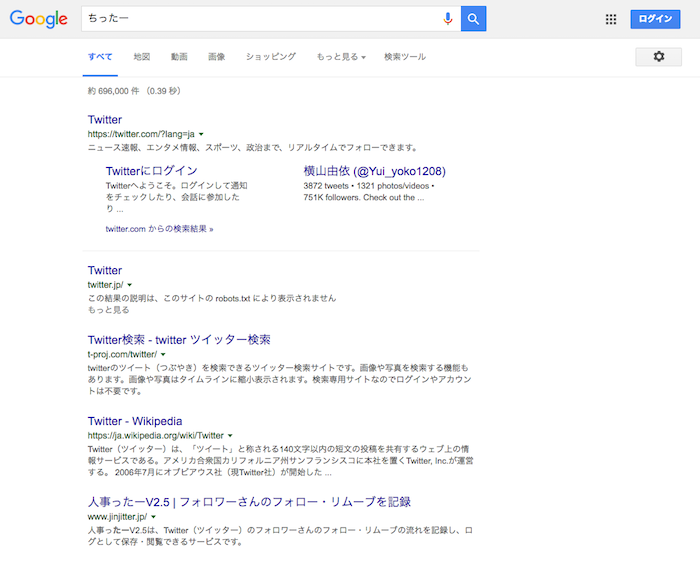The height and width of the screenshot is (563, 700).
Task: Expand arrow beside t-proj.com/twitter URL
Action: [x=163, y=354]
